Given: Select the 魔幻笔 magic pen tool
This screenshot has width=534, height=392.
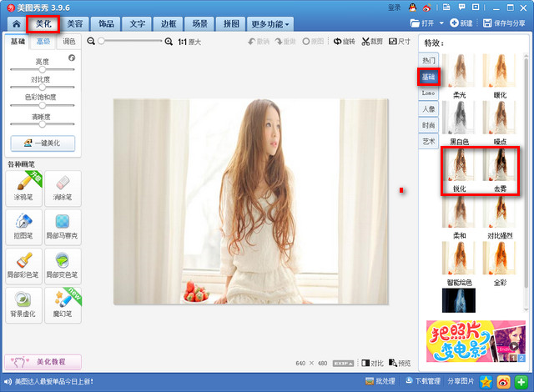Looking at the screenshot, I should [x=63, y=304].
